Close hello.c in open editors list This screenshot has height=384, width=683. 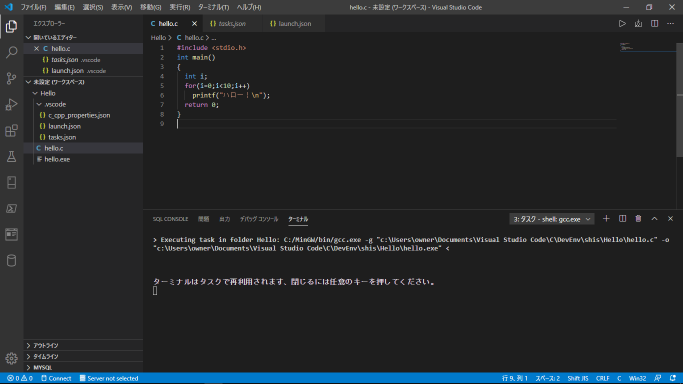click(37, 48)
